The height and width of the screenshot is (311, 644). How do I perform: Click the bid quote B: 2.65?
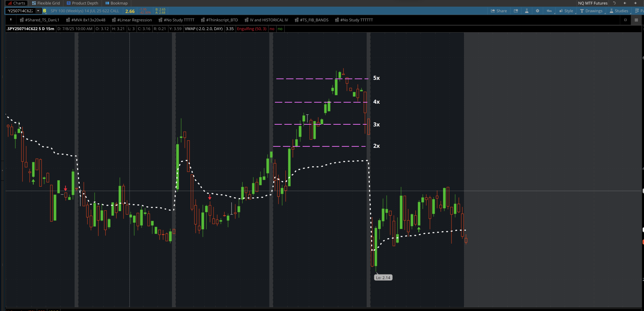(x=160, y=9)
